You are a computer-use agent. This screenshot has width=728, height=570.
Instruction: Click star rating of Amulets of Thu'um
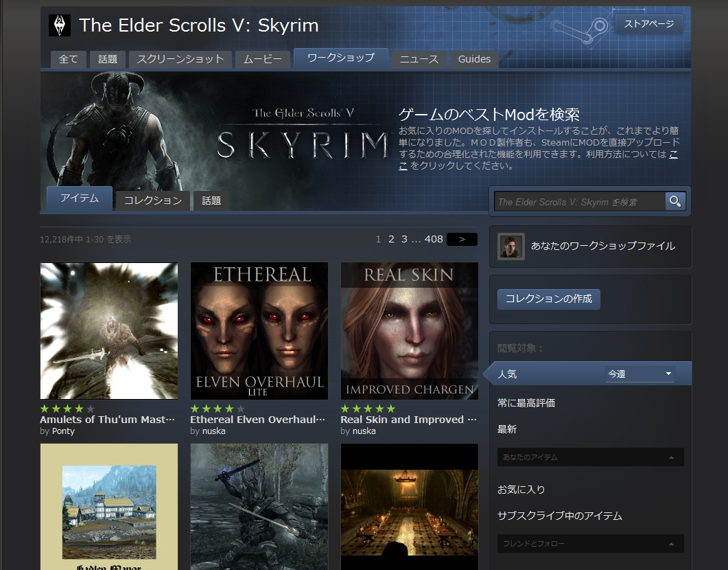[x=67, y=409]
